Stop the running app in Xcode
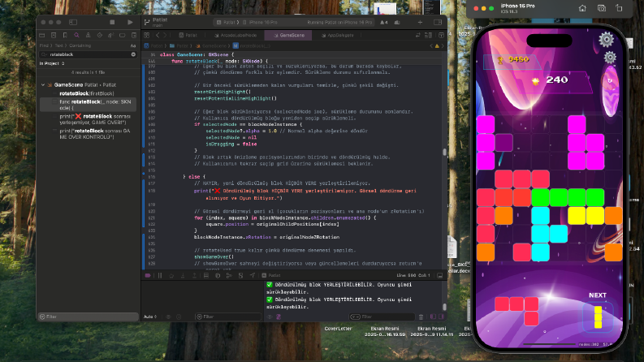The width and height of the screenshot is (644, 362). 112,22
